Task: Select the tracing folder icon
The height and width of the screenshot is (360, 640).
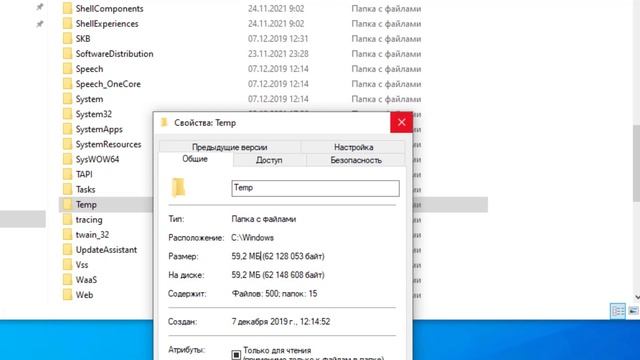Action: 67,220
